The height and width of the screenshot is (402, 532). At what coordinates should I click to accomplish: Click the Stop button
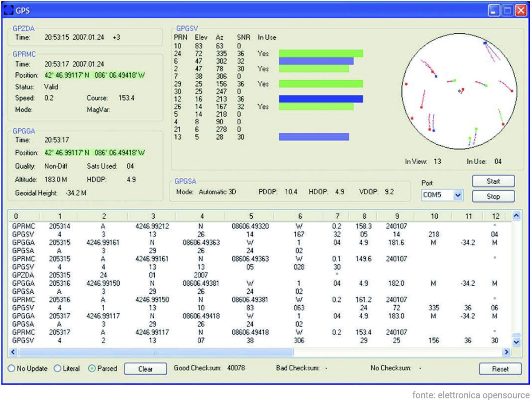pyautogui.click(x=493, y=196)
